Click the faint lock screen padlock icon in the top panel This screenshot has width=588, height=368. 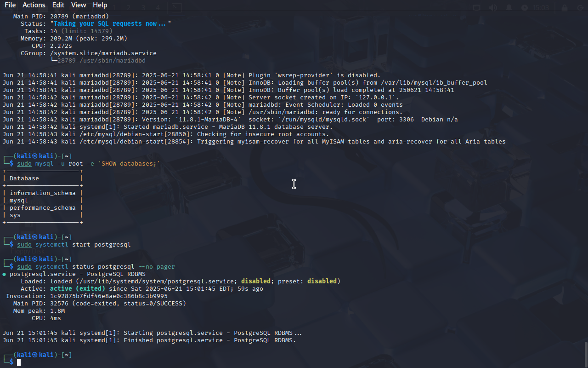[565, 8]
